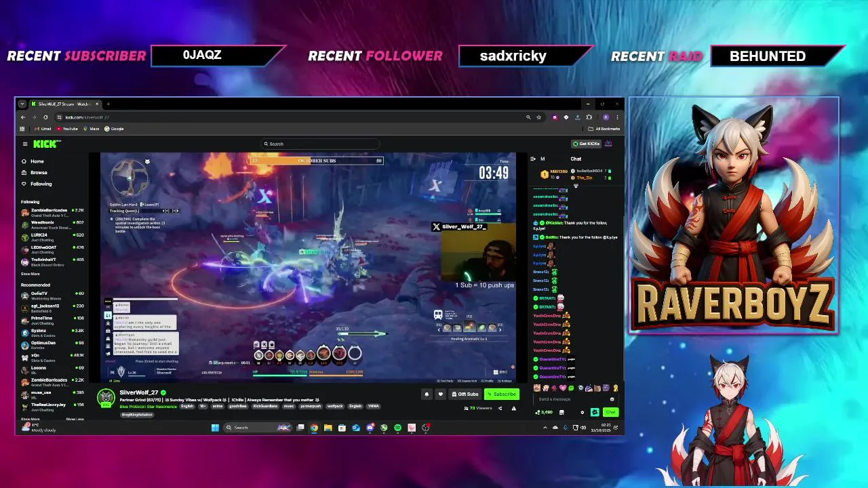Viewport: 868px width, 488px height.
Task: Open All Bookmarks folder
Action: point(604,129)
